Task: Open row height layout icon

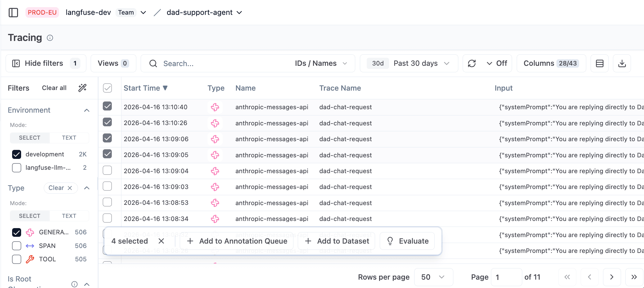Action: [600, 63]
